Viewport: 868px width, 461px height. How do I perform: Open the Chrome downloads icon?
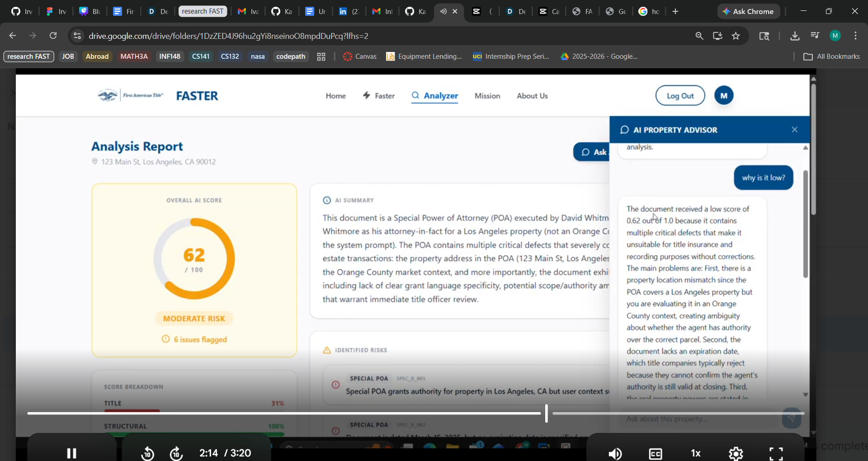795,36
